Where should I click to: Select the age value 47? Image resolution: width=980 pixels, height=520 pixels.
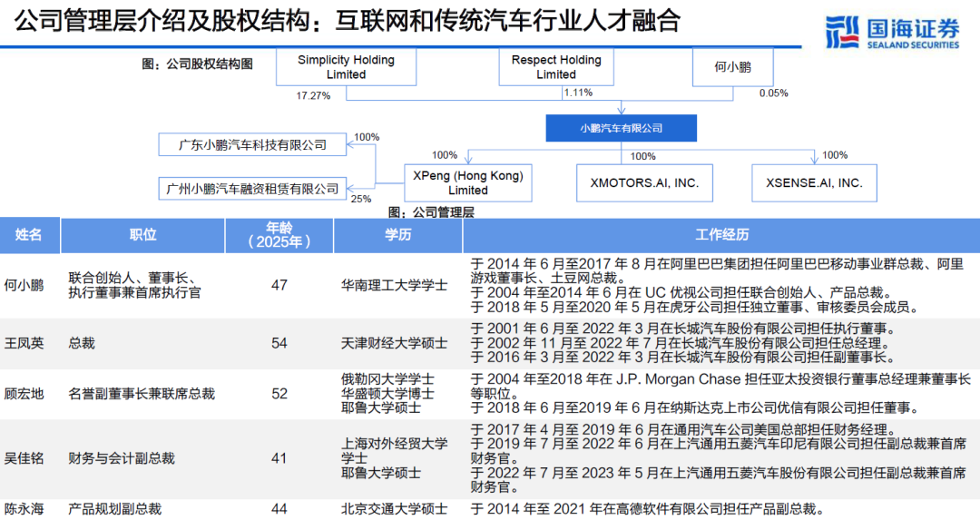pyautogui.click(x=279, y=286)
